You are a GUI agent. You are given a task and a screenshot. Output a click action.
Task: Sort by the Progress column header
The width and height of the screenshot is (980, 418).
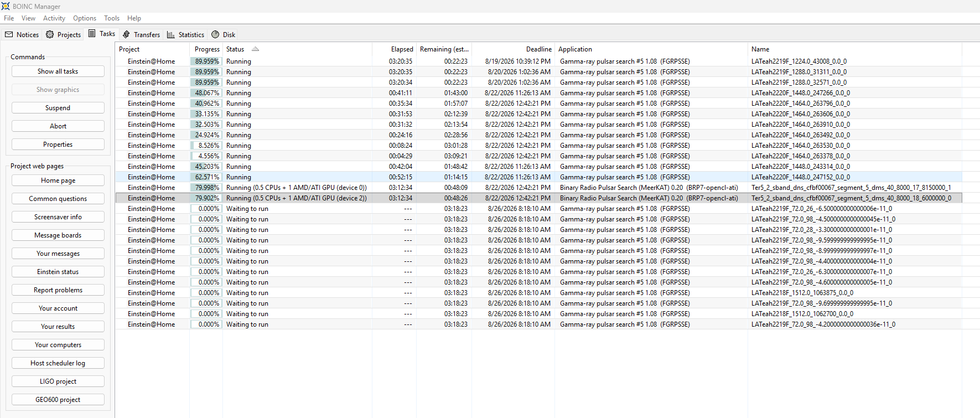pyautogui.click(x=206, y=49)
